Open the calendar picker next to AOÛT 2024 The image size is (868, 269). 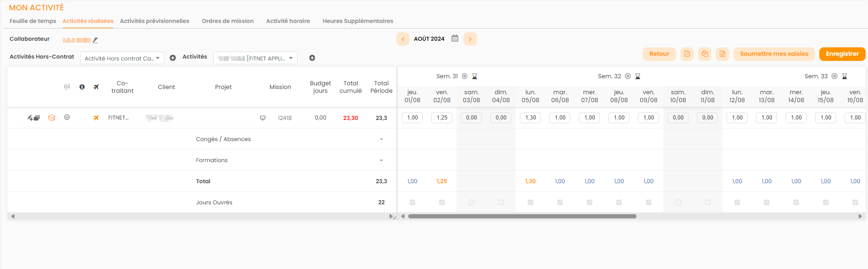click(455, 38)
